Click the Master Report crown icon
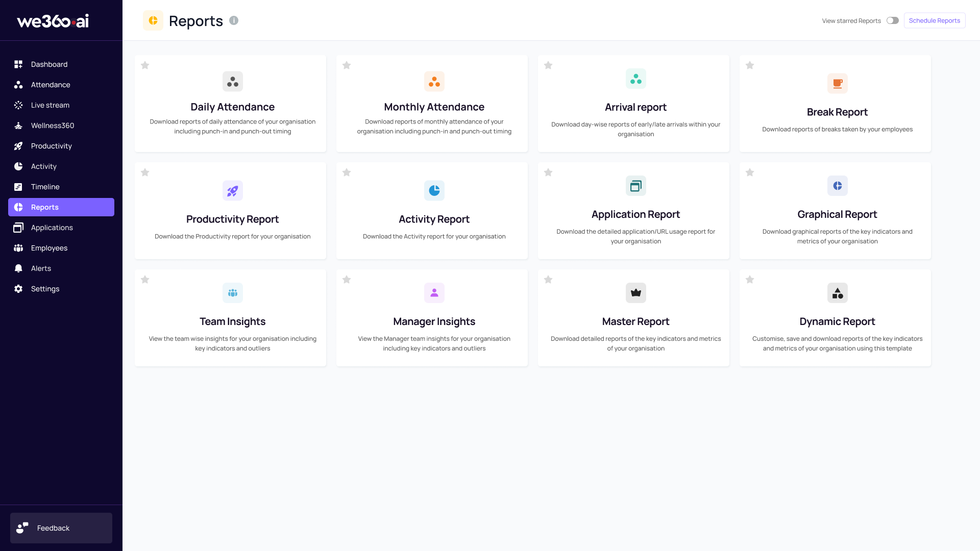 636,293
